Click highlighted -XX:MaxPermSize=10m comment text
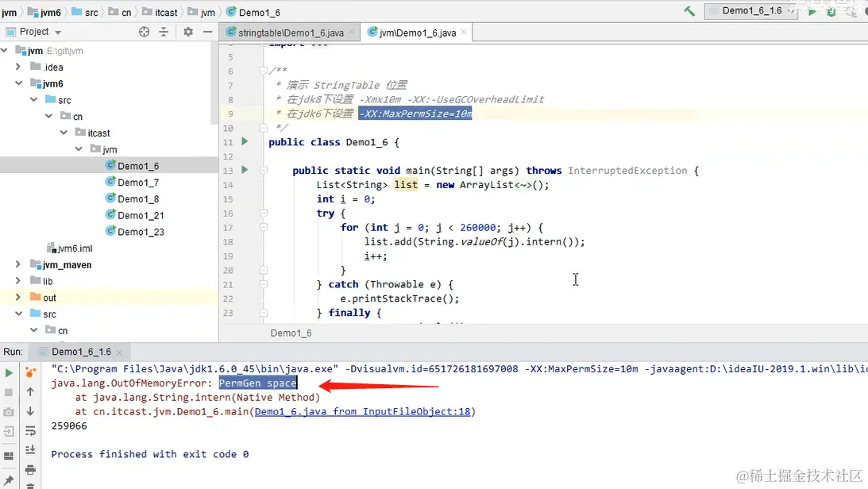 pos(415,114)
